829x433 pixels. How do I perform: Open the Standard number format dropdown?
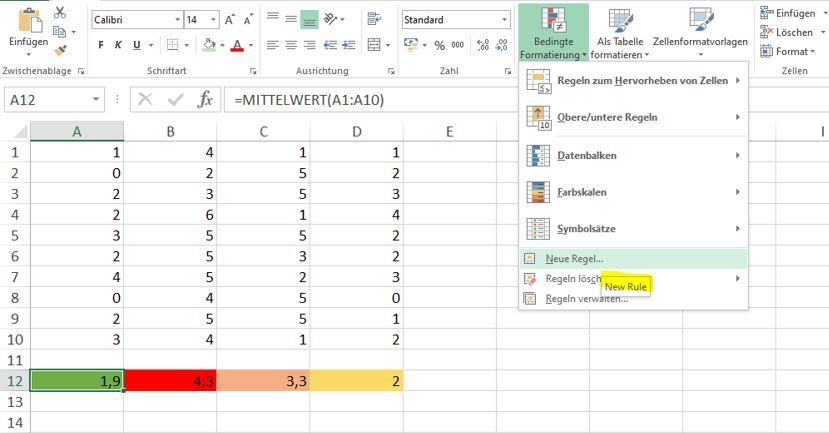pos(504,20)
